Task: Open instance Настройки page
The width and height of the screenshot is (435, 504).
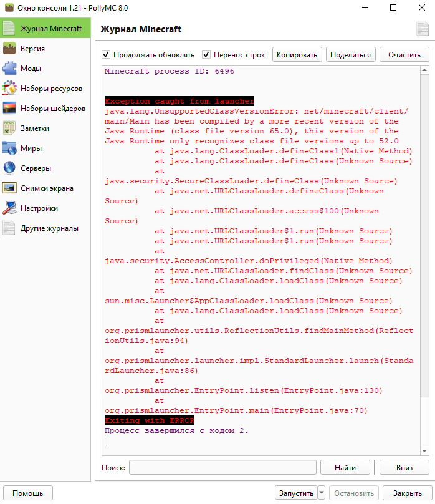Action: click(45, 208)
